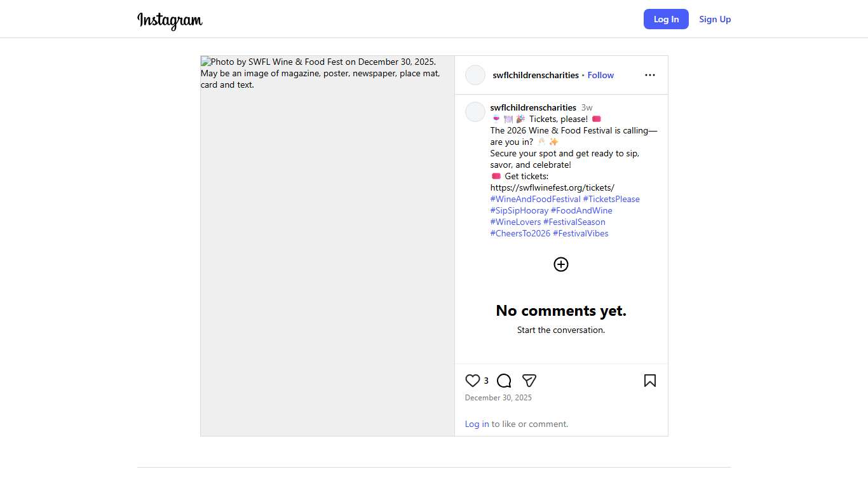Click the Instagram logo
This screenshot has width=868, height=488.
[170, 20]
